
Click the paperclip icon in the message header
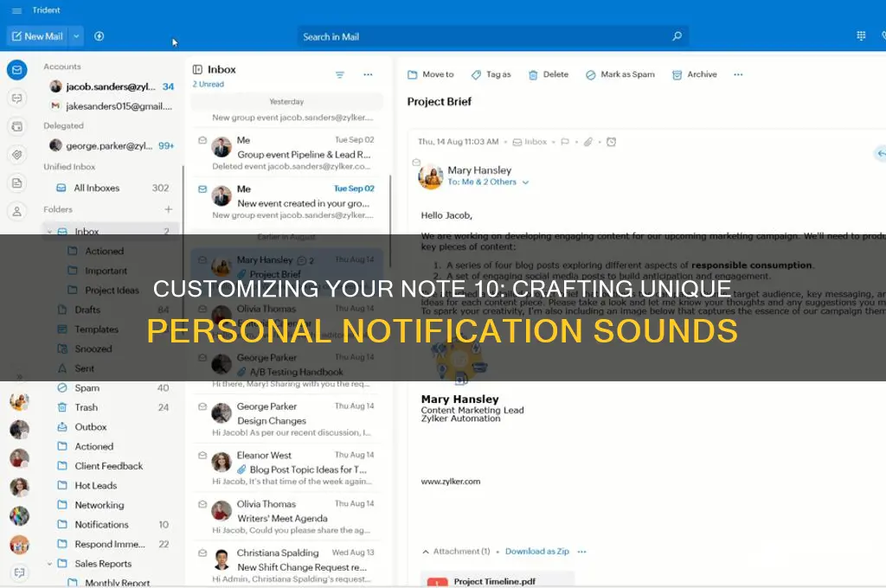pyautogui.click(x=588, y=142)
